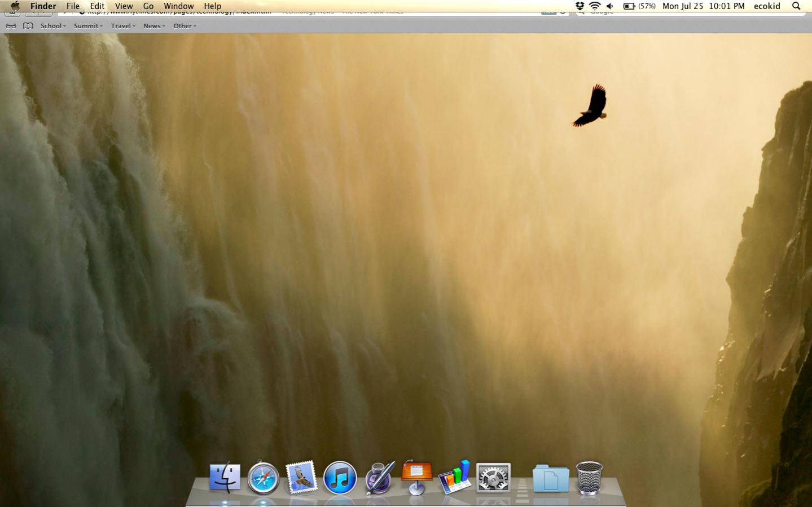Image resolution: width=812 pixels, height=507 pixels.
Task: Open the Finder application menu
Action: click(43, 6)
